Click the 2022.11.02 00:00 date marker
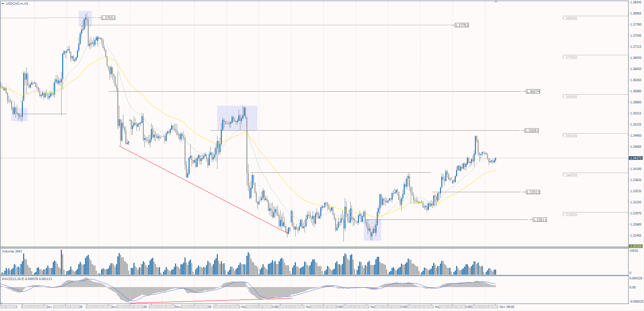The width and height of the screenshot is (644, 311). point(34,307)
